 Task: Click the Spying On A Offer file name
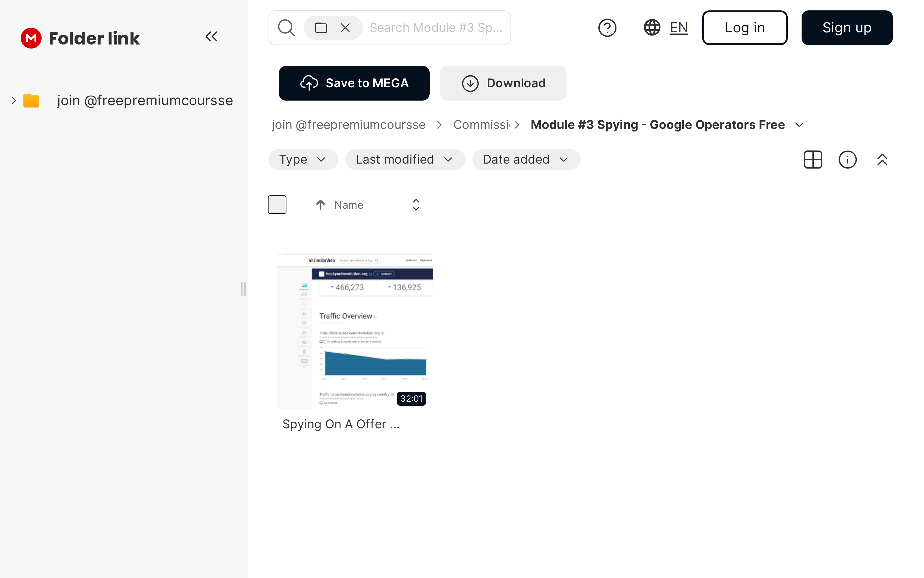click(341, 424)
